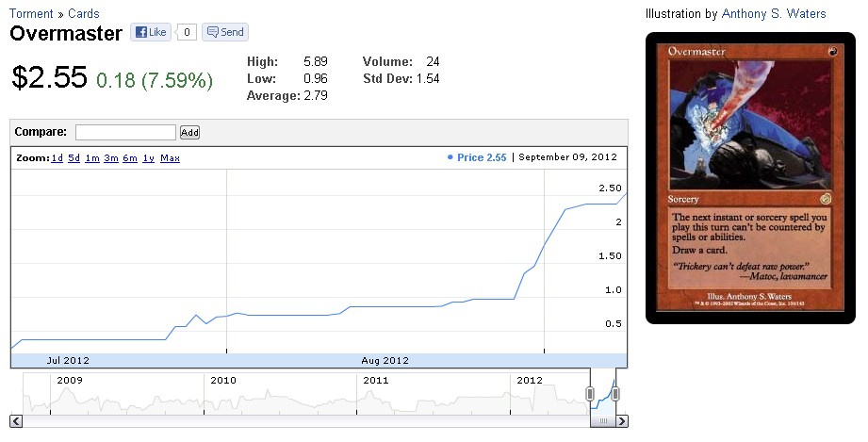Click the right range handle on overview timeline
The image size is (868, 442).
tap(615, 394)
